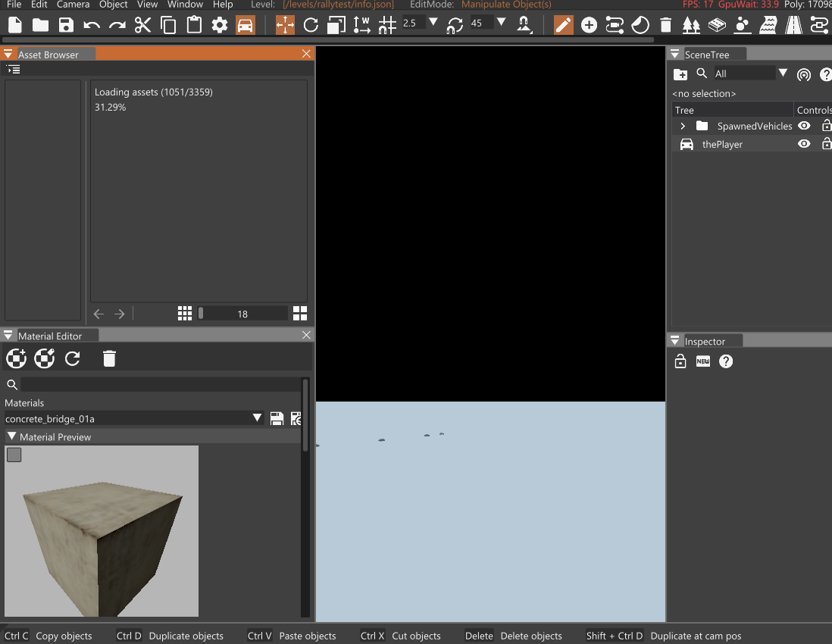Save the material with the floppy icon
832x644 pixels.
click(x=277, y=418)
